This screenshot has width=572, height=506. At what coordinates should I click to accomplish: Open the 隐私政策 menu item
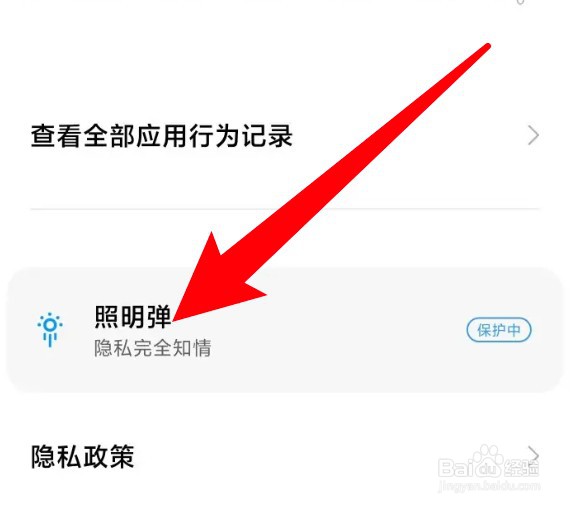(x=285, y=457)
